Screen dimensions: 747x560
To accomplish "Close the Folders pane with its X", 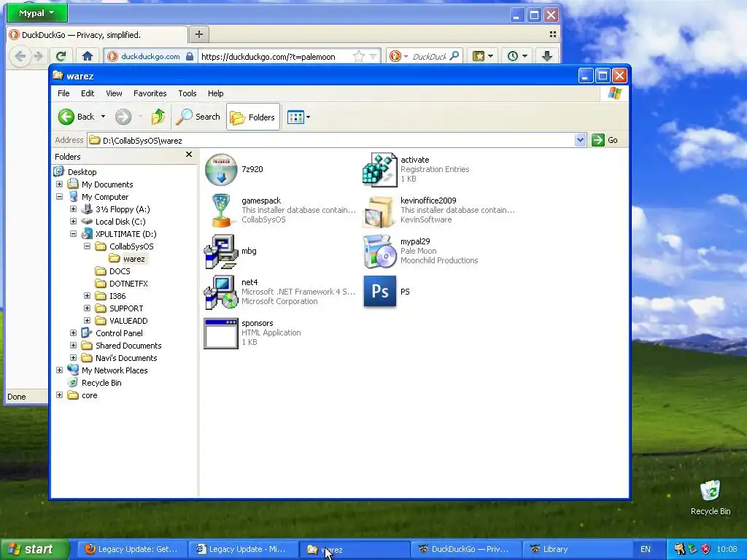I will click(189, 155).
